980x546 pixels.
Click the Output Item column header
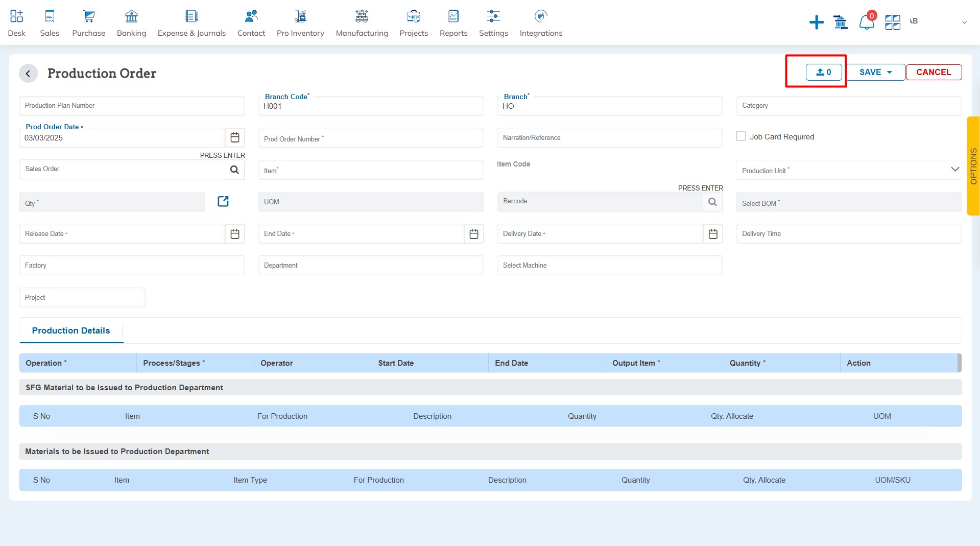664,363
